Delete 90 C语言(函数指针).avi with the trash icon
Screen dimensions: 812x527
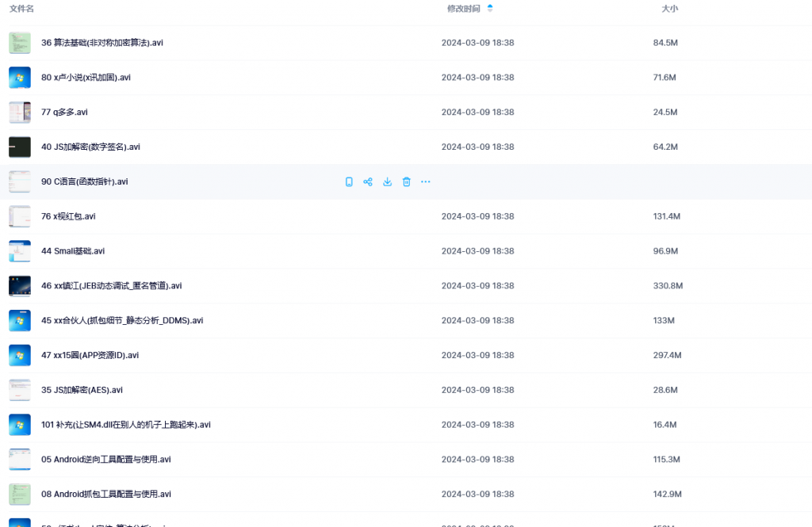pos(407,181)
